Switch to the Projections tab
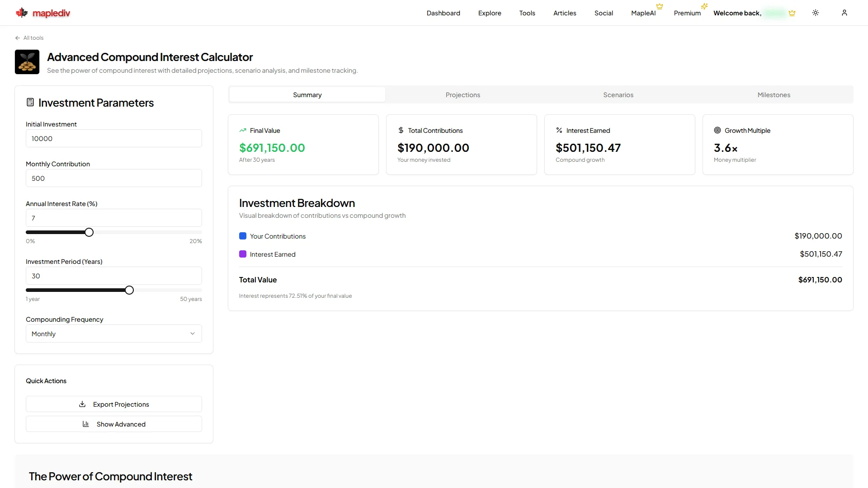 pyautogui.click(x=463, y=95)
